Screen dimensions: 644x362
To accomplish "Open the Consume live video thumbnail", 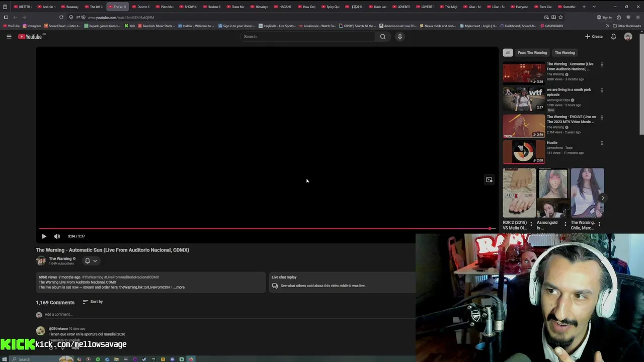I will click(524, 73).
